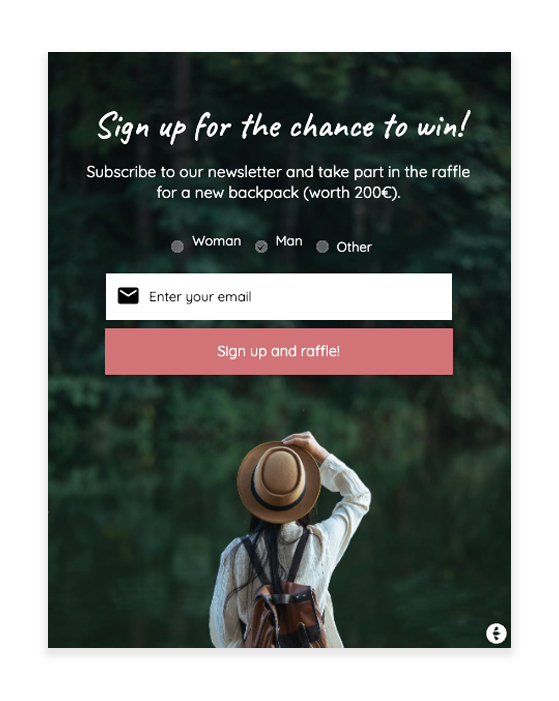Screen dimensions: 559x701
Task: Focus the "Enter your email" input field
Action: (279, 296)
